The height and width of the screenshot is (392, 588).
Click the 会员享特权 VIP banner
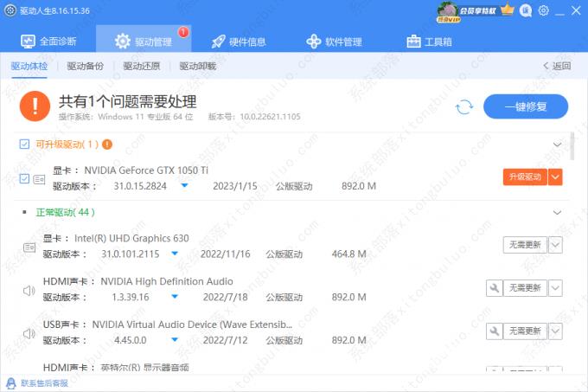[x=477, y=11]
